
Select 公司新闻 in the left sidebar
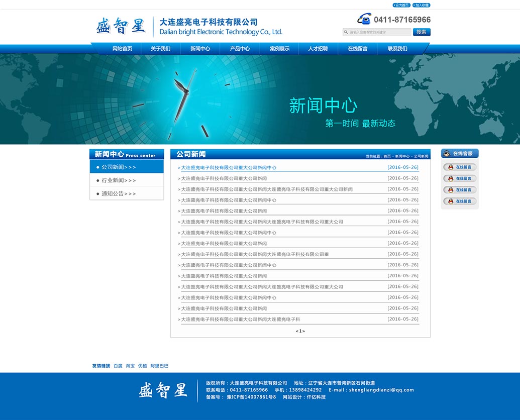(119, 167)
